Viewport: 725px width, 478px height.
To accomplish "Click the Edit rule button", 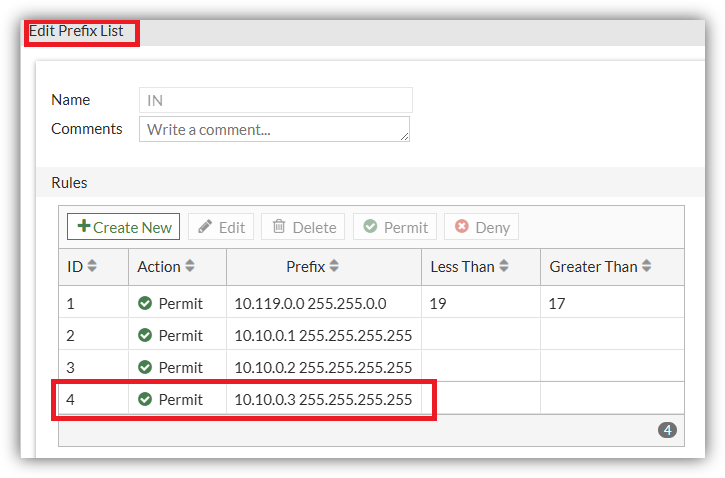I will click(221, 227).
